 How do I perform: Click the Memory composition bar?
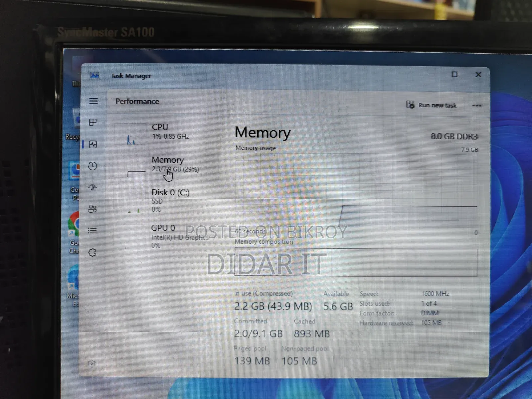[356, 262]
